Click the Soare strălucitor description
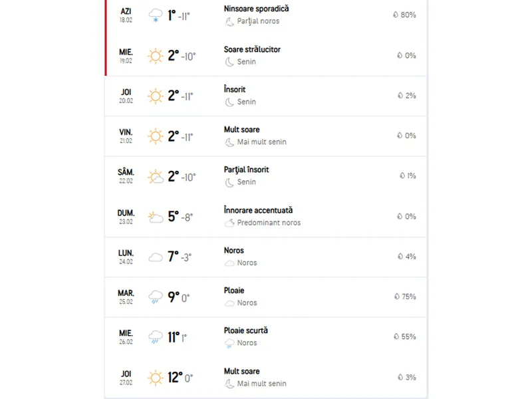This screenshot has height=399, width=532. (x=252, y=49)
